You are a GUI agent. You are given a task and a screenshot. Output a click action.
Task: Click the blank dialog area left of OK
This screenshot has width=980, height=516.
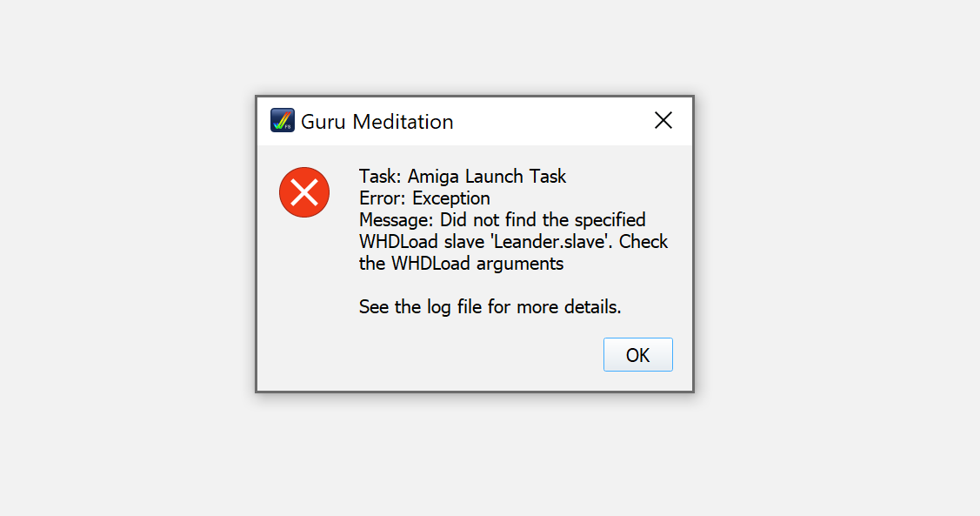(431, 355)
